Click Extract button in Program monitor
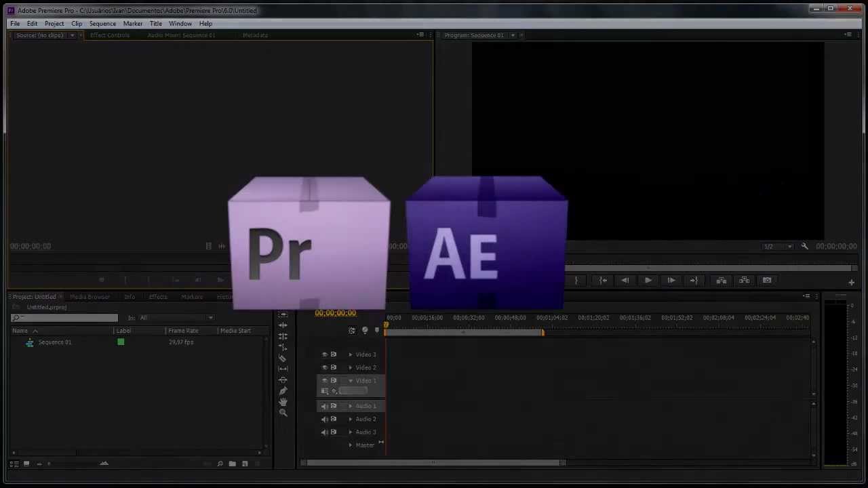The height and width of the screenshot is (488, 868). tap(744, 280)
